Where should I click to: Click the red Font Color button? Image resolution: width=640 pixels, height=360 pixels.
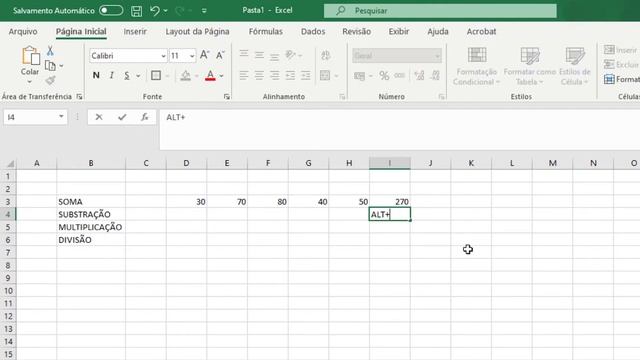[210, 76]
